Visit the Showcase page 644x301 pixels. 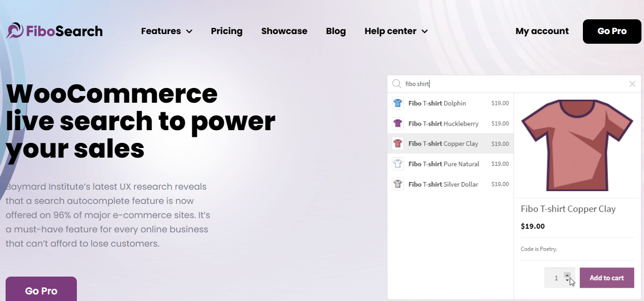[x=284, y=31]
